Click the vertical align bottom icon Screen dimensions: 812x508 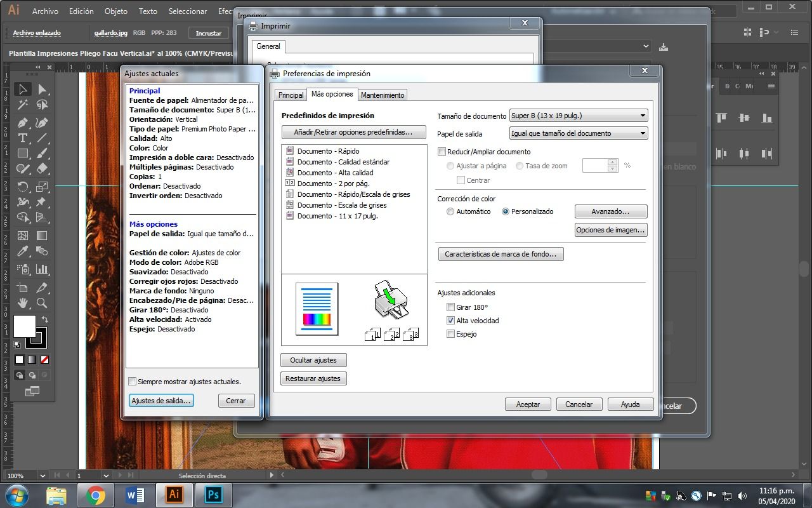click(767, 118)
